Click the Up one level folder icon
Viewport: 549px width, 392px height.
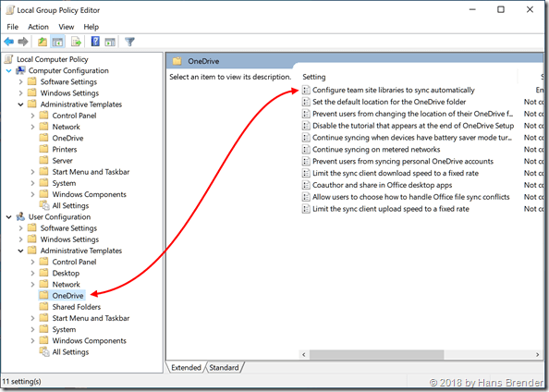click(x=43, y=42)
